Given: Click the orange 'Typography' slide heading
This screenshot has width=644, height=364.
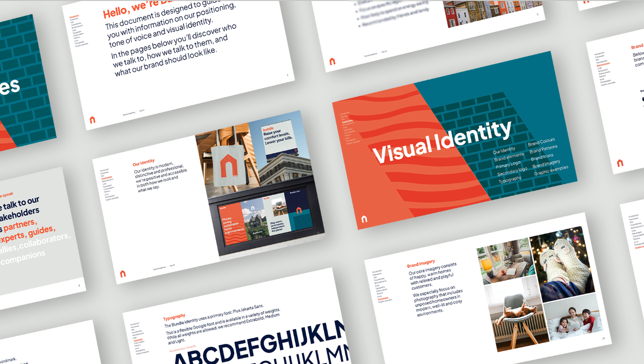Looking at the screenshot, I should point(174,317).
